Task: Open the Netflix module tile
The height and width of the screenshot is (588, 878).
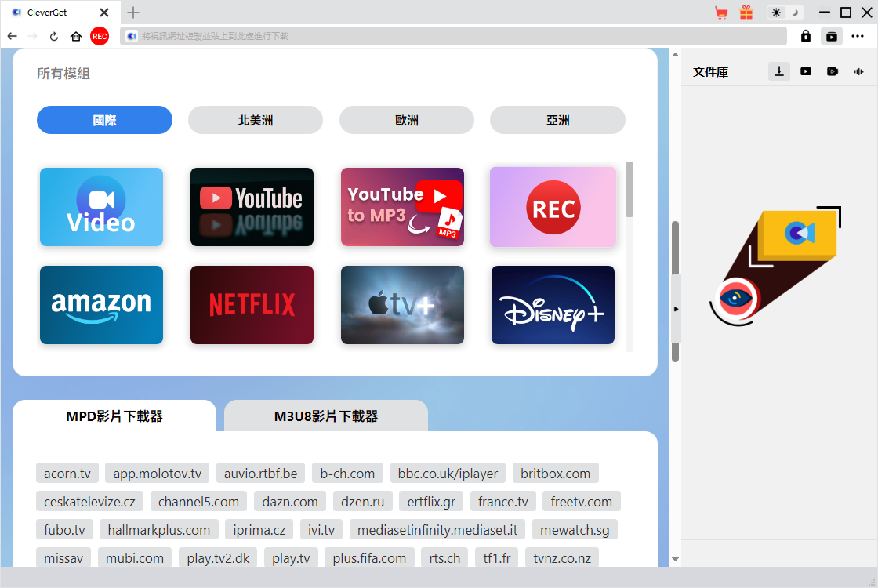Action: [x=252, y=305]
